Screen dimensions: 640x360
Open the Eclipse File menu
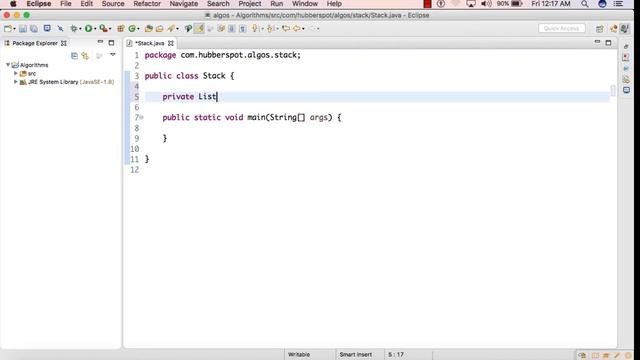(x=66, y=4)
